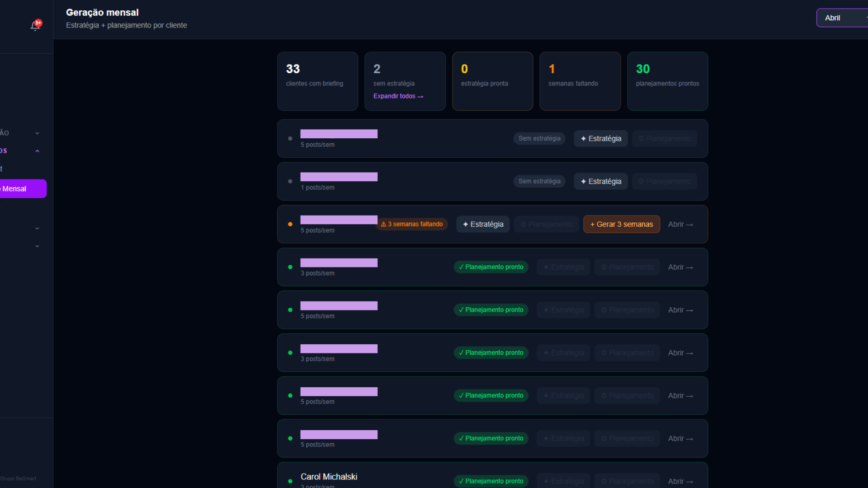Click the 30 planejamentos prontos card
This screenshot has width=868, height=488.
pos(667,81)
